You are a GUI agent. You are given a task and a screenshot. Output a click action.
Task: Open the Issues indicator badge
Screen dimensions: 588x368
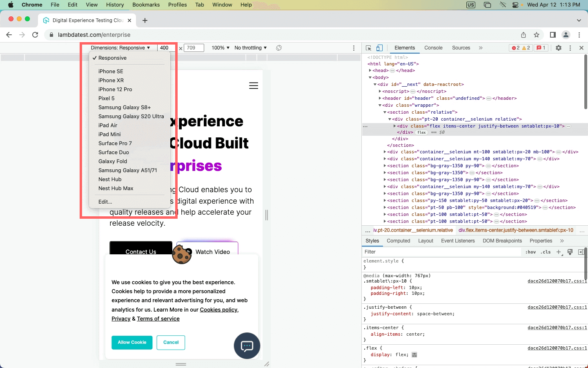[541, 47]
